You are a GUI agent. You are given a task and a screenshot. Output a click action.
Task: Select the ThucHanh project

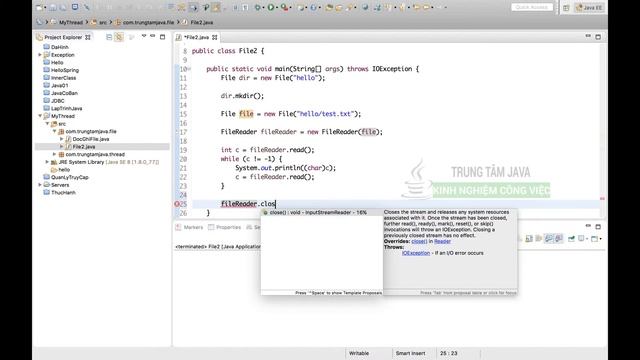click(63, 193)
